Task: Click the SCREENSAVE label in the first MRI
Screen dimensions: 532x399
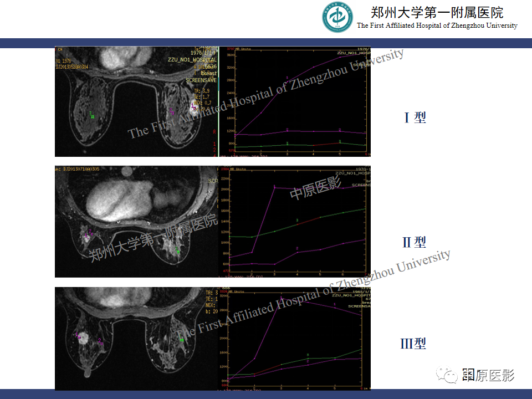Action: (201, 80)
